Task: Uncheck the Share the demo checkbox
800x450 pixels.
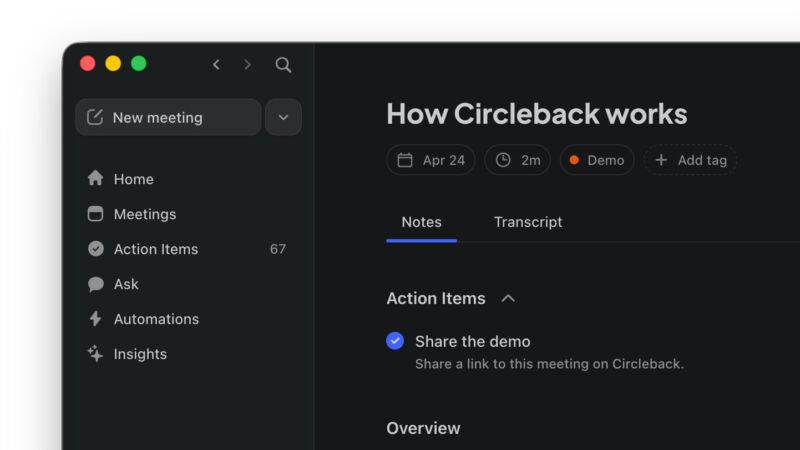Action: (395, 341)
